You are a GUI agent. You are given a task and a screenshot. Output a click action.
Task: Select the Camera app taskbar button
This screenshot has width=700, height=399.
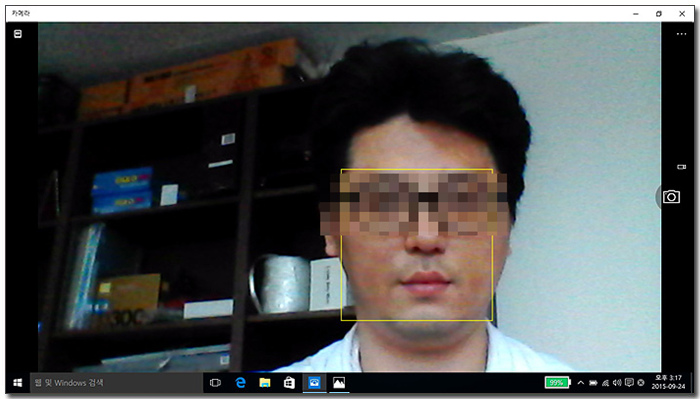tap(314, 383)
